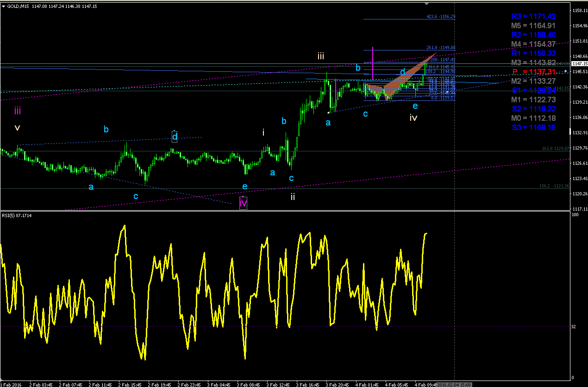
Task: Click the 1 Feb 2016 time axis label
Action: pyautogui.click(x=11, y=384)
